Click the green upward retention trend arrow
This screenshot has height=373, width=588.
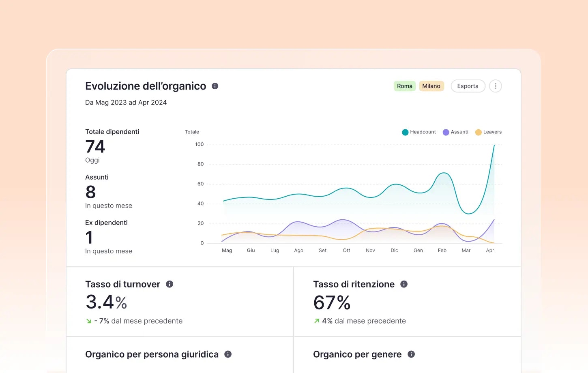pyautogui.click(x=317, y=321)
